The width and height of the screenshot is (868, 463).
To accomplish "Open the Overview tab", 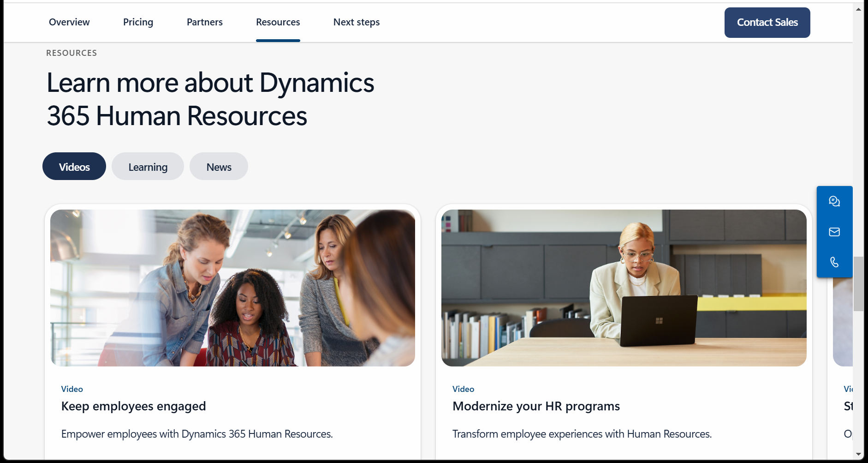I will click(x=69, y=22).
